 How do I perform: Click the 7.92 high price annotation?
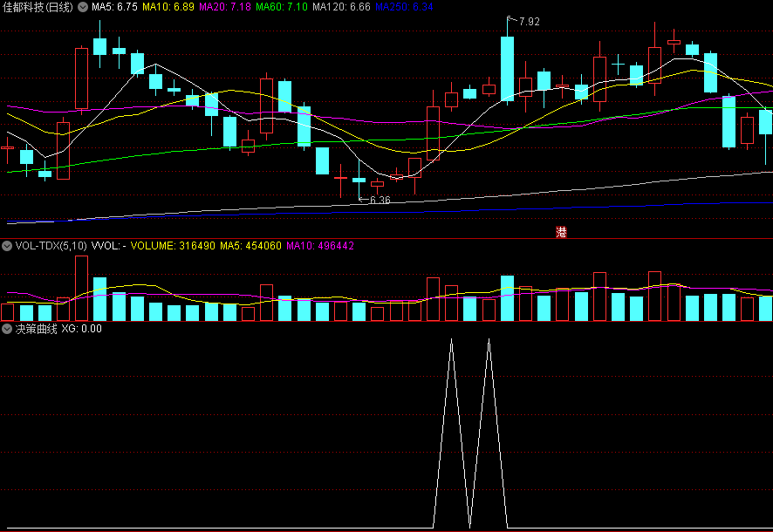coord(529,22)
